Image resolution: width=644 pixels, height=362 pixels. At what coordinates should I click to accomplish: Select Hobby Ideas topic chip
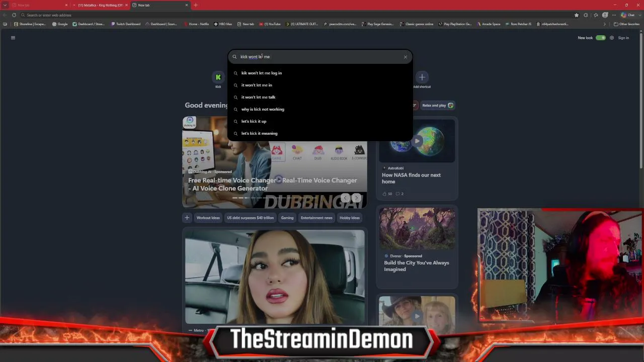(x=350, y=218)
